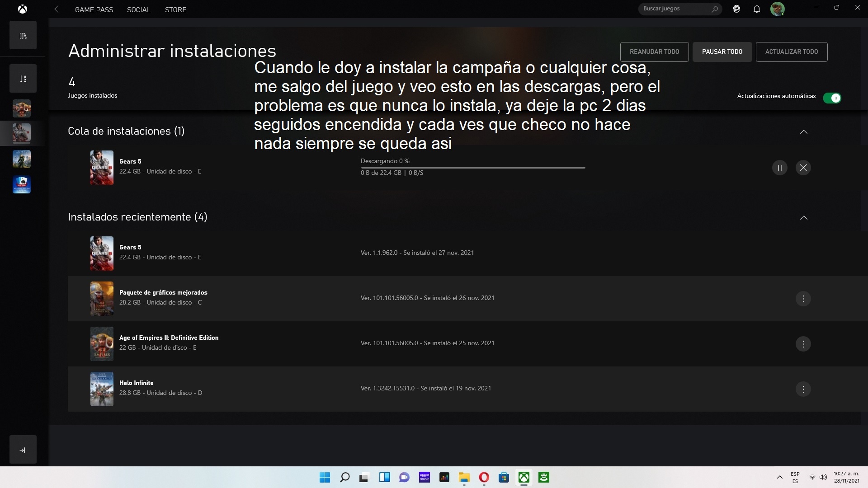
Task: Select the Halo Infinite title text
Action: (136, 383)
